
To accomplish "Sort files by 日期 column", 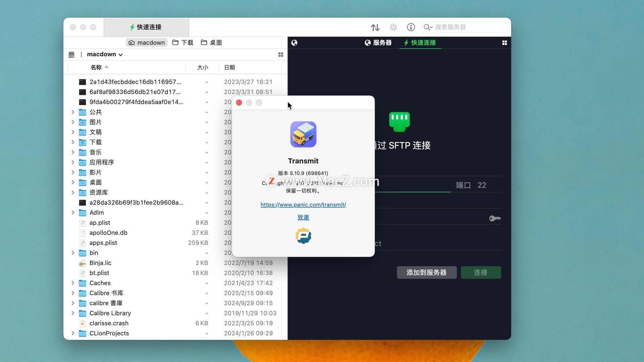I will (x=229, y=67).
